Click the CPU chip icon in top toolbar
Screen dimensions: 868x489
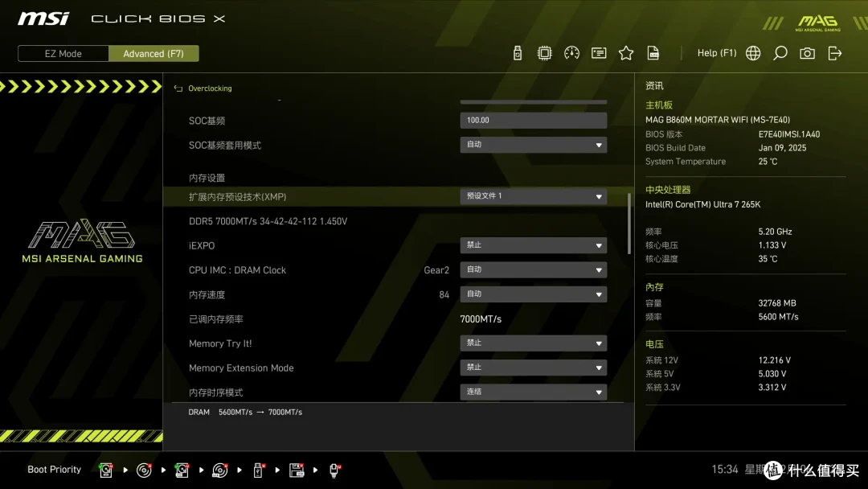544,53
